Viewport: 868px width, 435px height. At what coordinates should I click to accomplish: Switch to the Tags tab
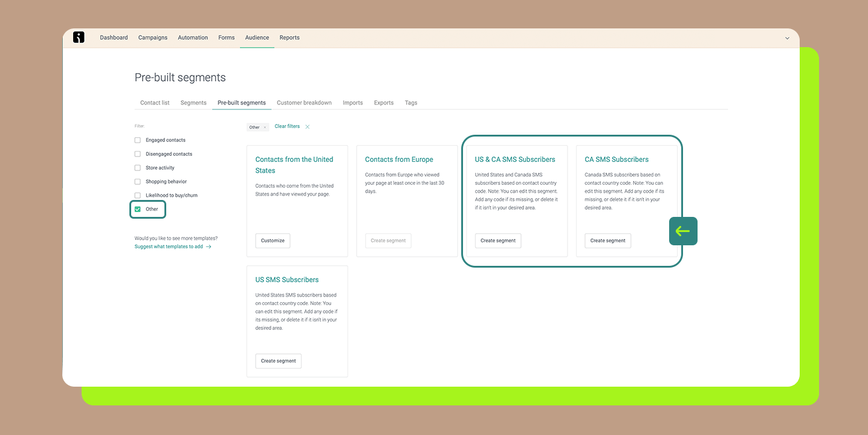point(411,103)
